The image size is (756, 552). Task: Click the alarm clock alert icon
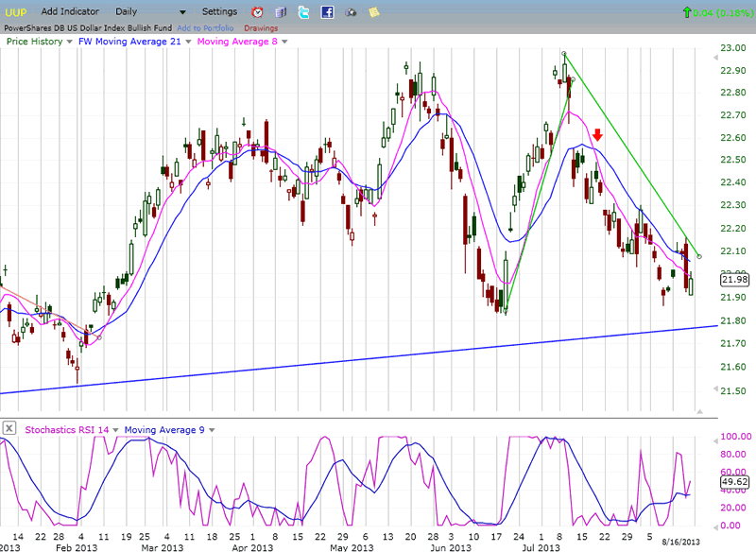[x=258, y=12]
